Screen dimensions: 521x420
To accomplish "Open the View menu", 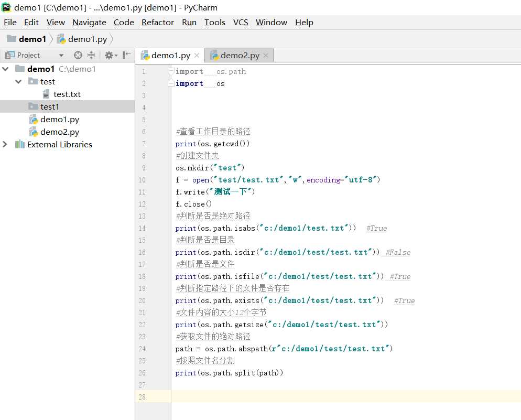I will click(x=56, y=22).
